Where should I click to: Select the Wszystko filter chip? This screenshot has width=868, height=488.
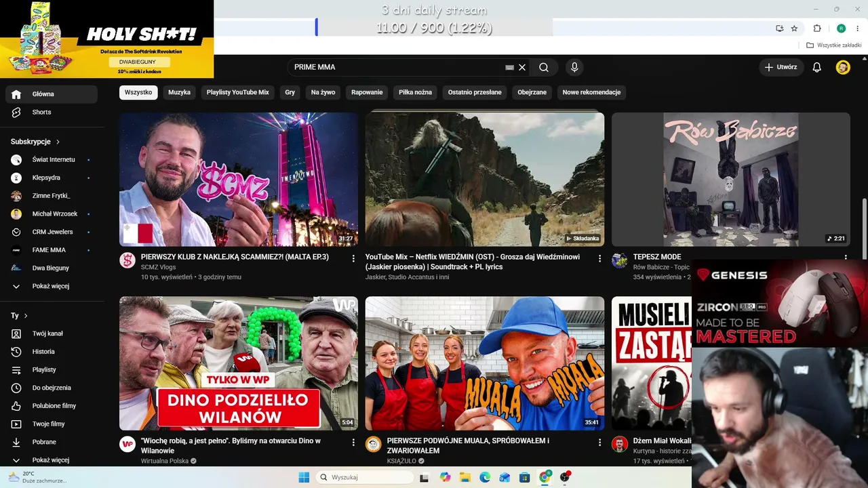(138, 92)
